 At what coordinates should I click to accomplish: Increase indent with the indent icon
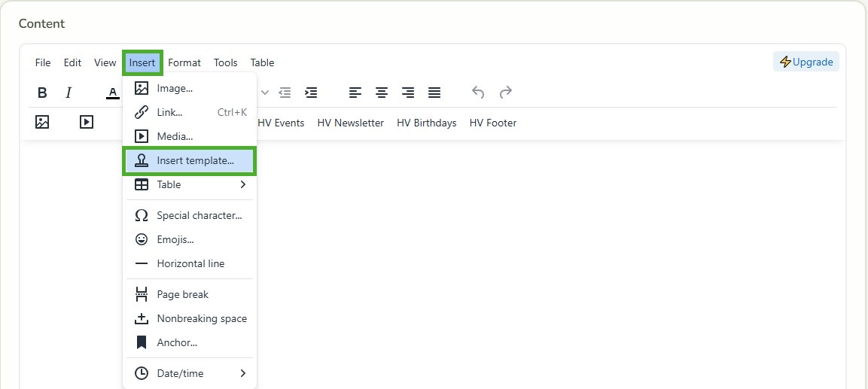(311, 93)
